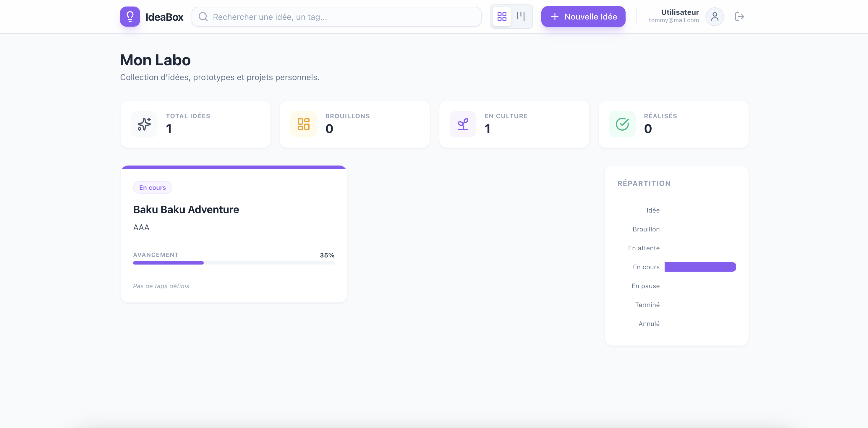Image resolution: width=868 pixels, height=428 pixels.
Task: Open the user avatar profile icon
Action: click(x=714, y=17)
